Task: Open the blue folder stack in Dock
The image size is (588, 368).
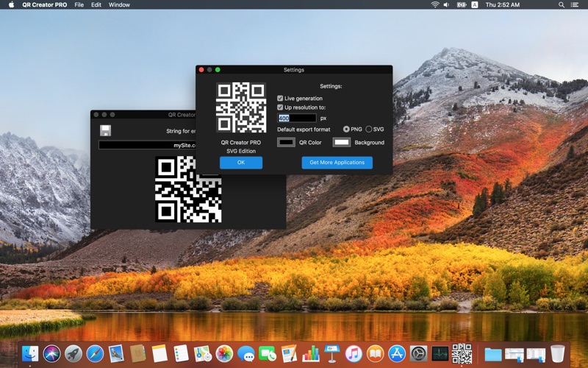Action: click(x=493, y=354)
